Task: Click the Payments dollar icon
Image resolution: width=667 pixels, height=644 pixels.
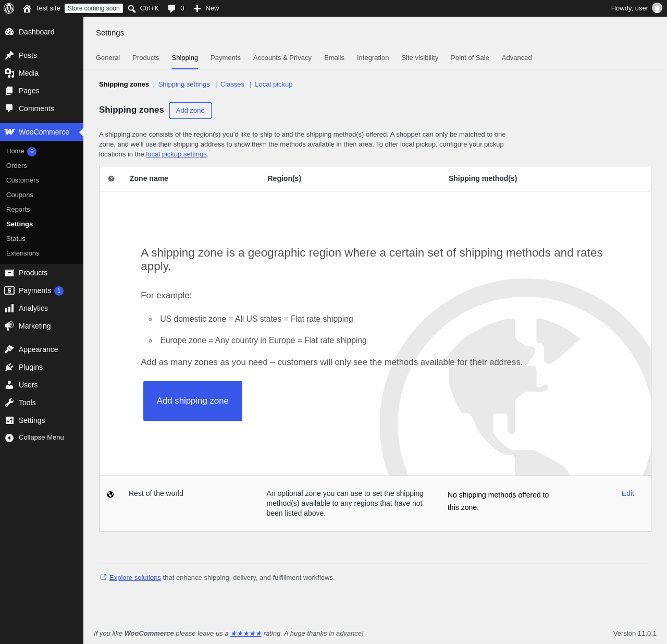Action: (9, 290)
